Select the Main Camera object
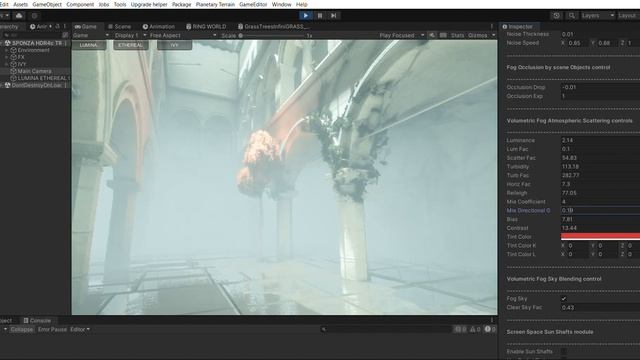The image size is (640, 360). click(34, 71)
